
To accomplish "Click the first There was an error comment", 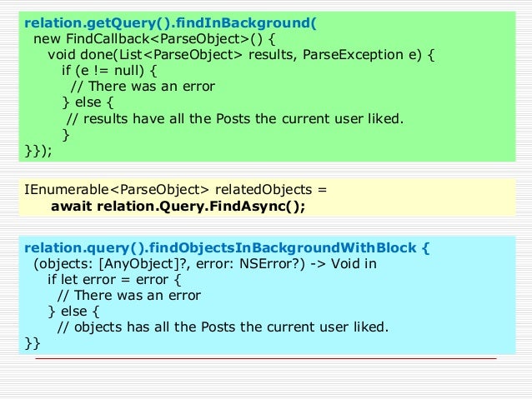I will pos(143,87).
